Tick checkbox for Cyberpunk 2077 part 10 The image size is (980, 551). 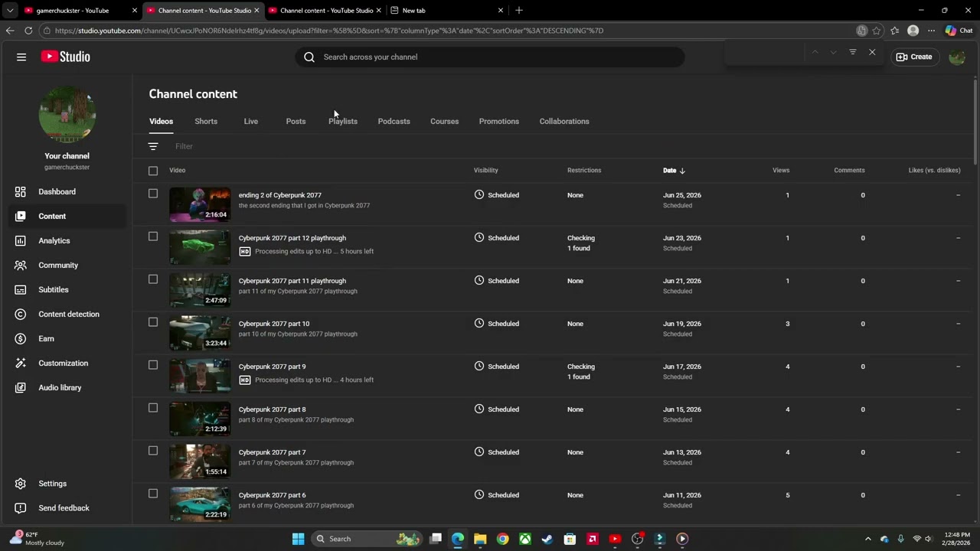153,322
